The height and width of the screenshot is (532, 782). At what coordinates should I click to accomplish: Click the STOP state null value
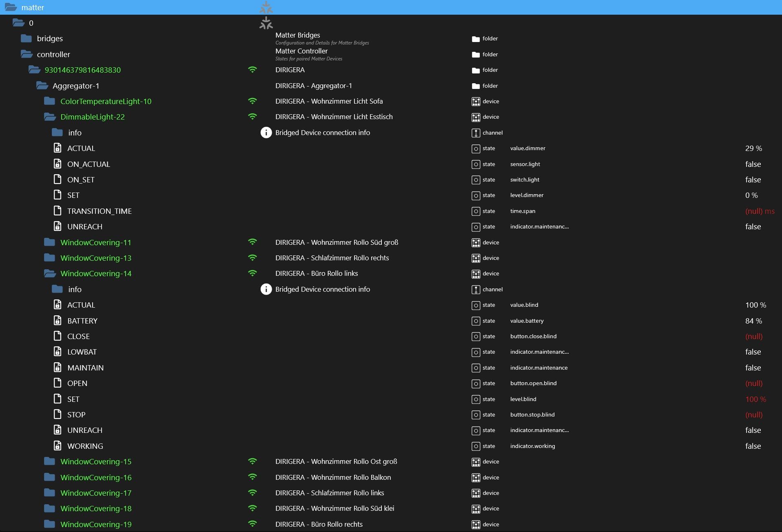pos(753,415)
